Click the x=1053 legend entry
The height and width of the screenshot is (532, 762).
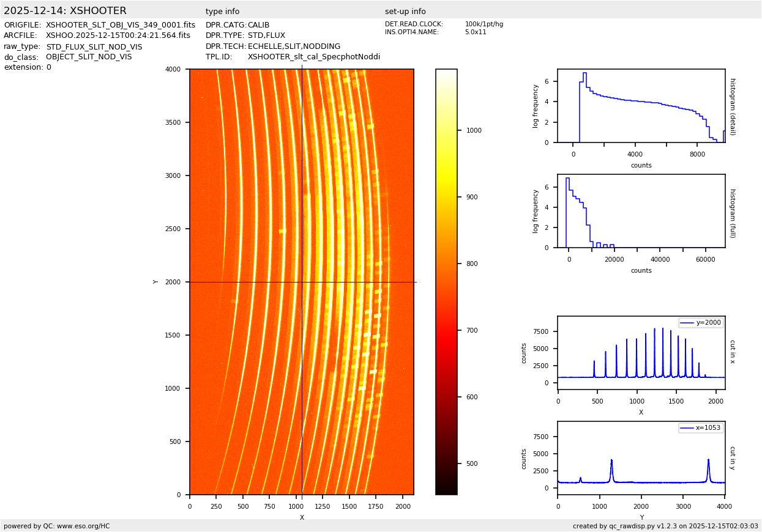tap(701, 428)
